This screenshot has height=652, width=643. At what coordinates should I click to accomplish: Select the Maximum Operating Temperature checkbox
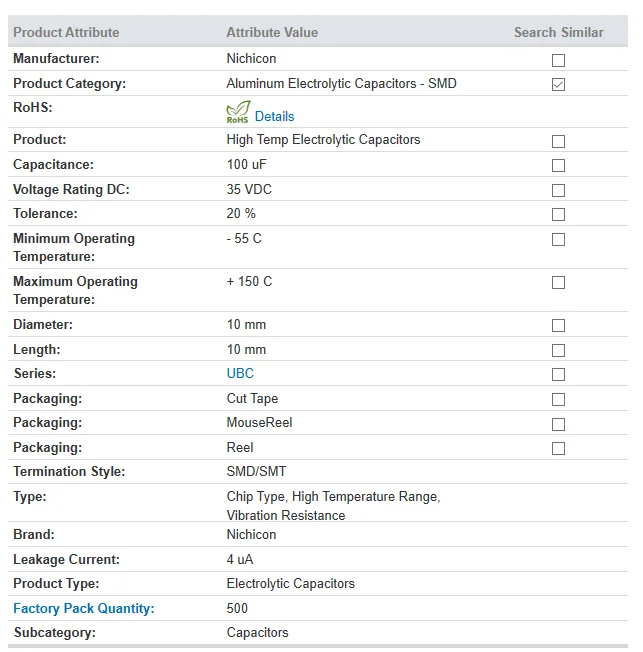pos(558,283)
